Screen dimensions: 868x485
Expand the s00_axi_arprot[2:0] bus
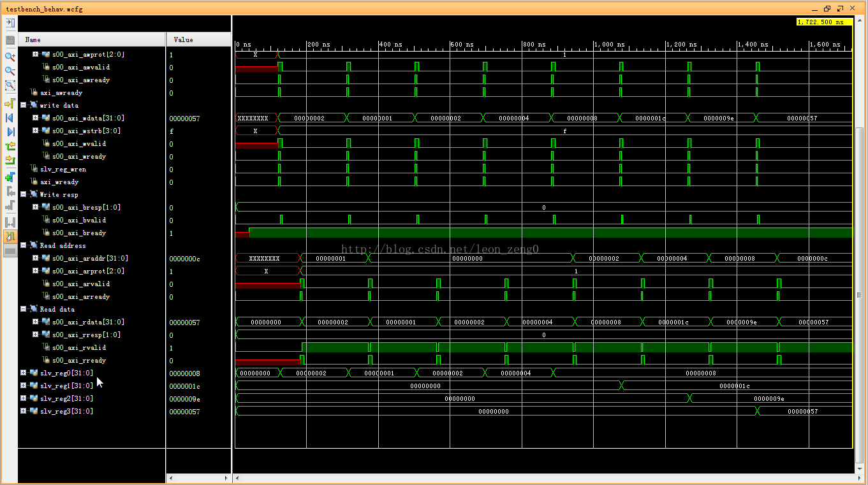[x=35, y=271]
